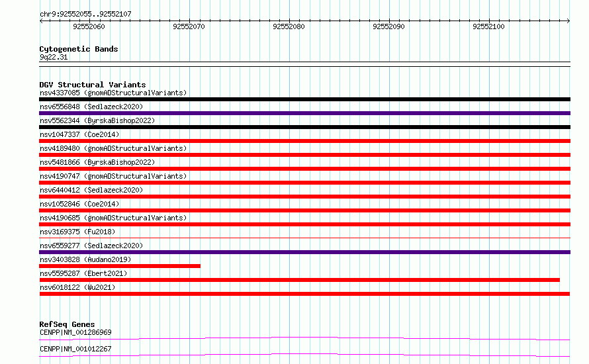Open variant nsv3169375 (Fu2018) label
The image size is (589, 364).
77,232
